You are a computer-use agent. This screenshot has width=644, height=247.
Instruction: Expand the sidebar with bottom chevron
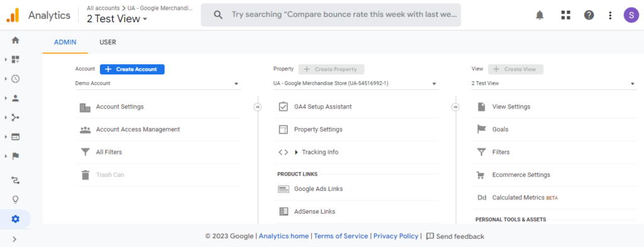[x=15, y=239]
